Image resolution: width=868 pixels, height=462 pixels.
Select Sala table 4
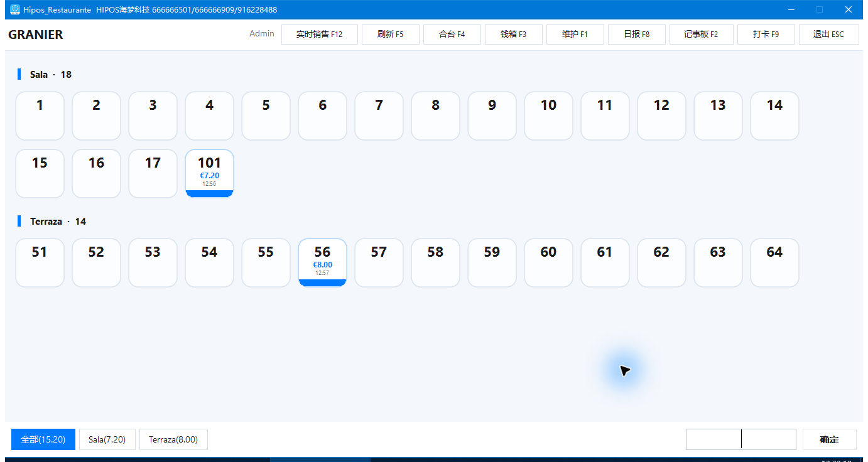coord(210,116)
